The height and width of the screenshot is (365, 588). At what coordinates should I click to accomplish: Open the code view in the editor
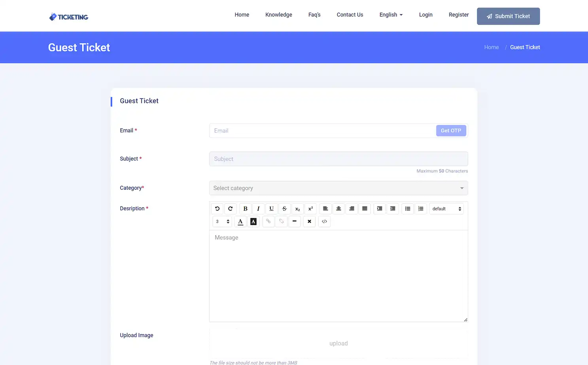[324, 221]
